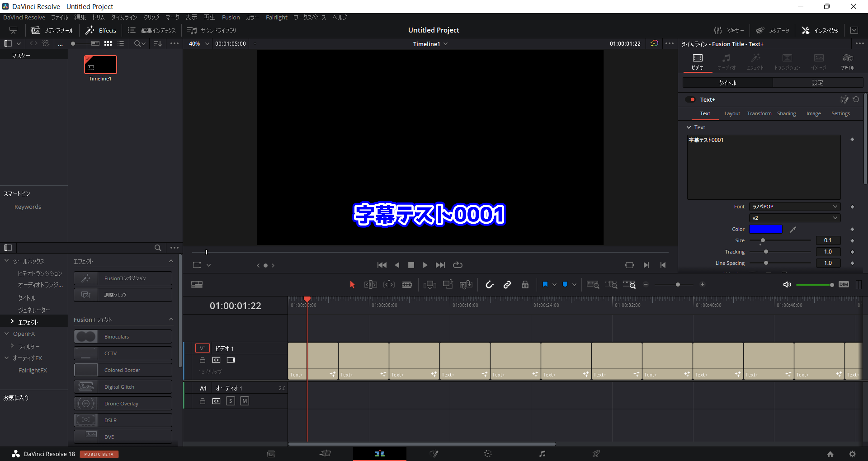
Task: Click the Insert Clip icon
Action: click(430, 285)
